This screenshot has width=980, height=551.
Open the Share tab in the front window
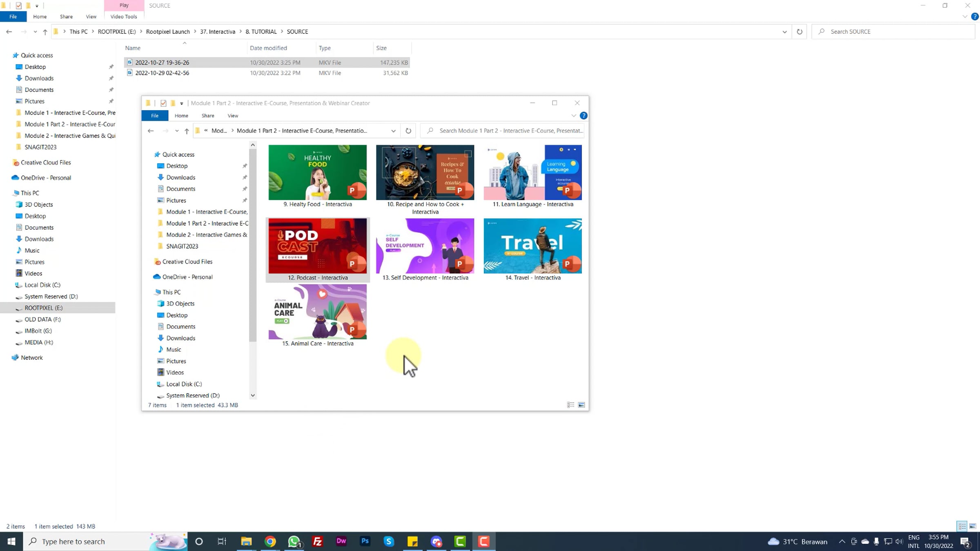[207, 116]
